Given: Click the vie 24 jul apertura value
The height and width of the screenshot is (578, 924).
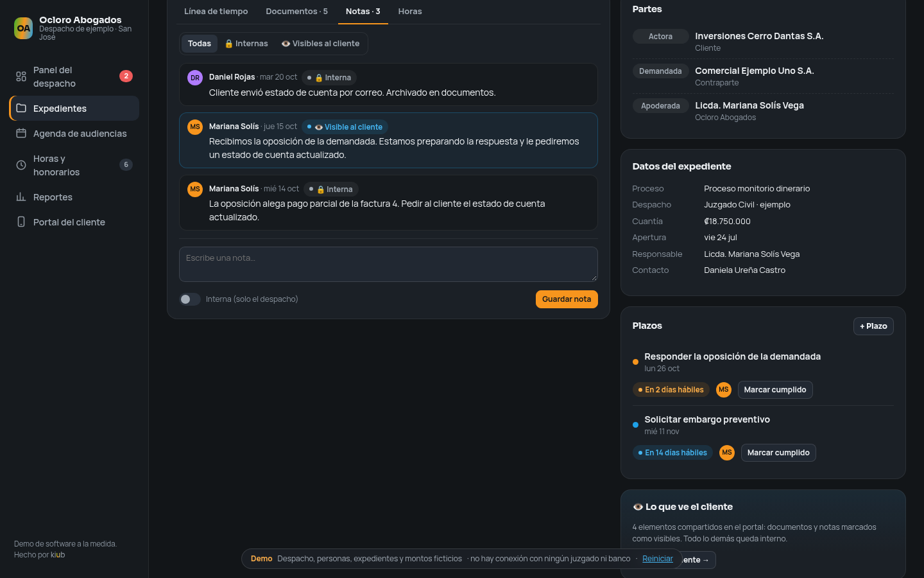Looking at the screenshot, I should tap(721, 238).
